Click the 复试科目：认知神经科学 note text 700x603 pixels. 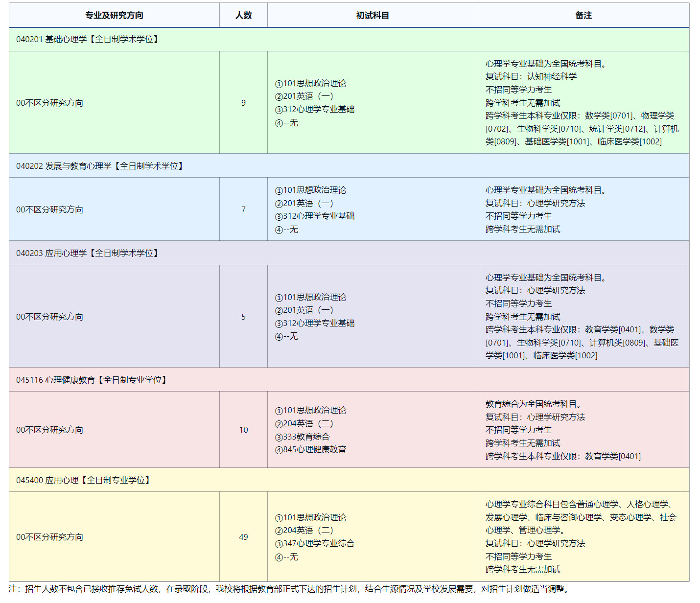529,76
